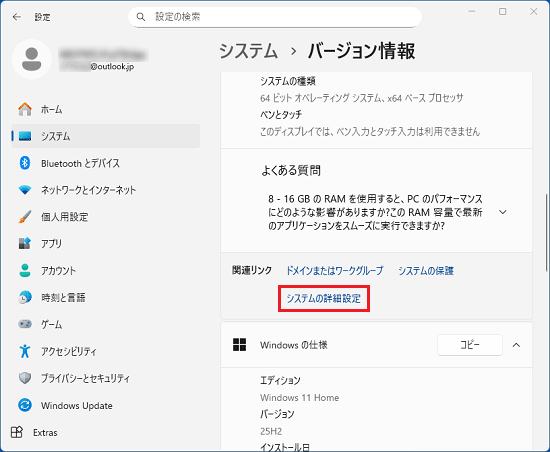The width and height of the screenshot is (550, 452).
Task: Open ホーム settings page
Action: 106,109
